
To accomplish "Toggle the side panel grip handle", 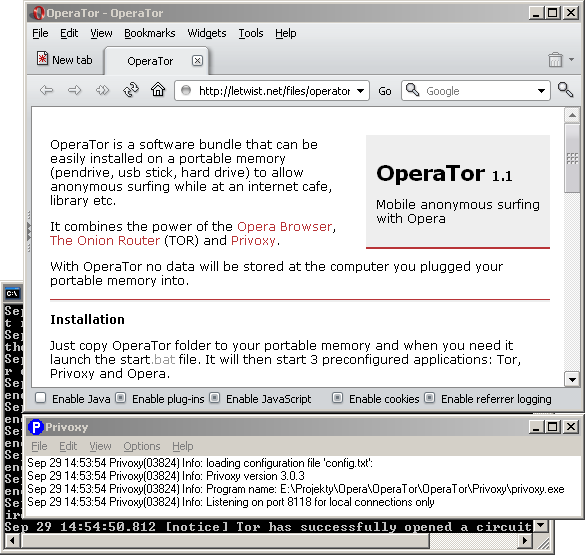I will point(29,231).
